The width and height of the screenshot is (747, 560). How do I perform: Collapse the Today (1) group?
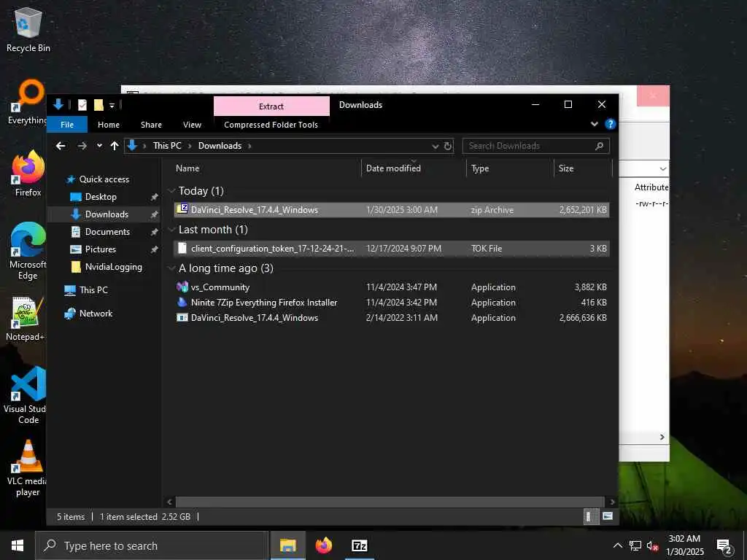pos(171,191)
